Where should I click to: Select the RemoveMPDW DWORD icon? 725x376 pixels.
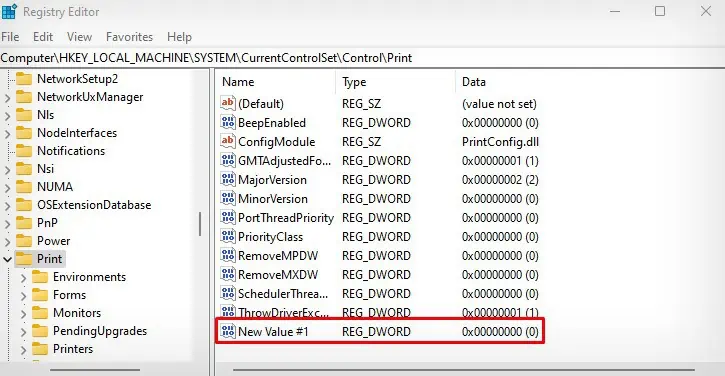tap(227, 255)
